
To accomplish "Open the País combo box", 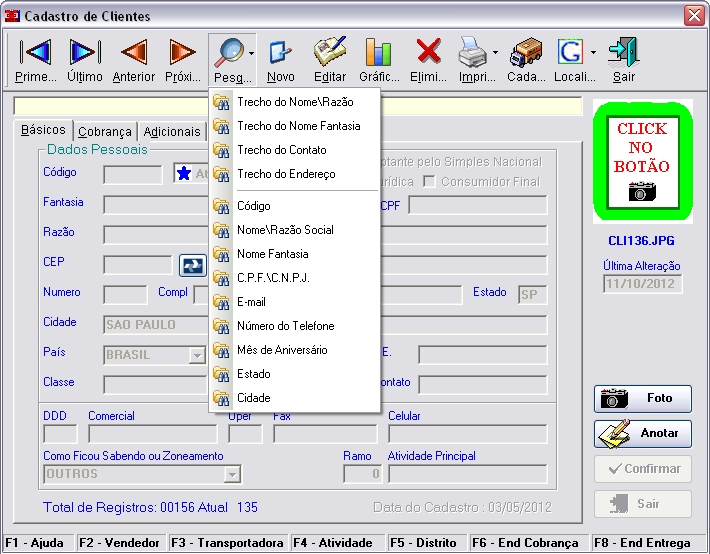I will pyautogui.click(x=197, y=355).
